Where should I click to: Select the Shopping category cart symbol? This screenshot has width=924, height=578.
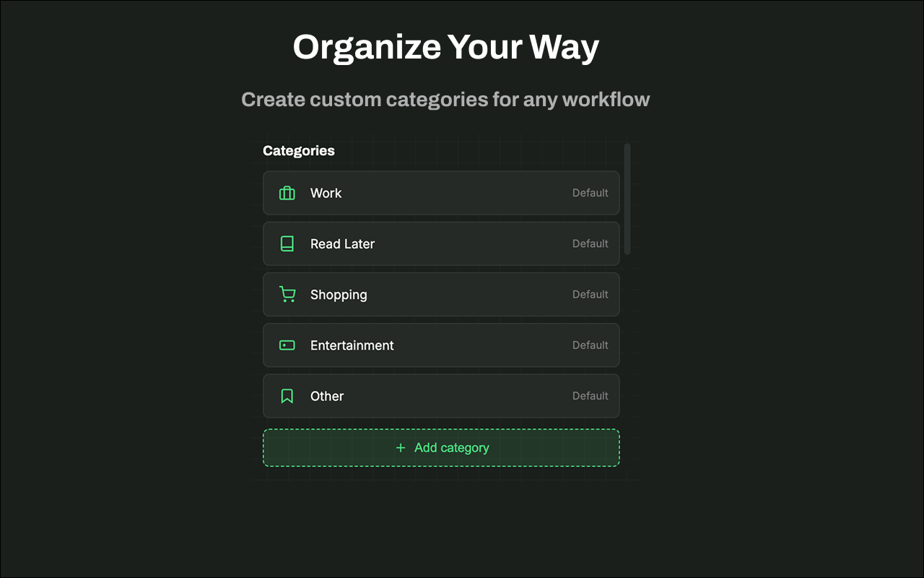(287, 294)
